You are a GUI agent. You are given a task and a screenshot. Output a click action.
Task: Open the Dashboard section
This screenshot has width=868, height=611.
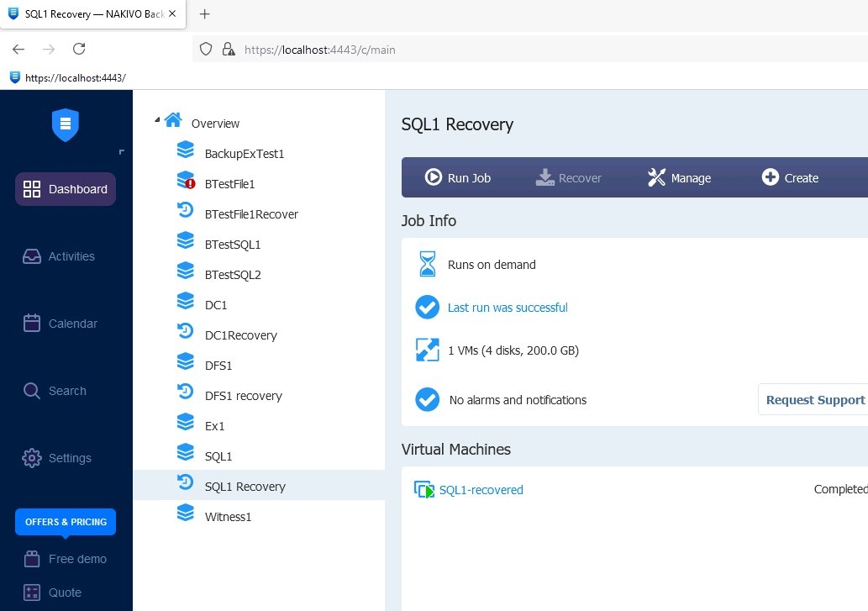click(66, 189)
